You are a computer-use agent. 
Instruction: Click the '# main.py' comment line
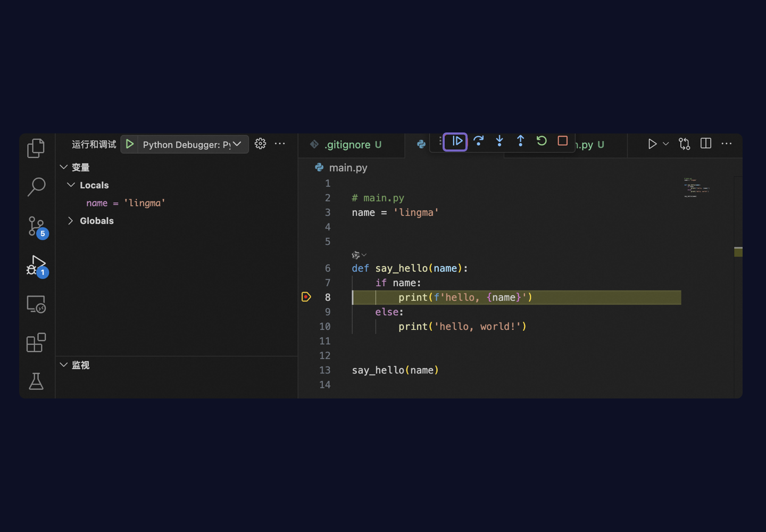[x=378, y=198]
